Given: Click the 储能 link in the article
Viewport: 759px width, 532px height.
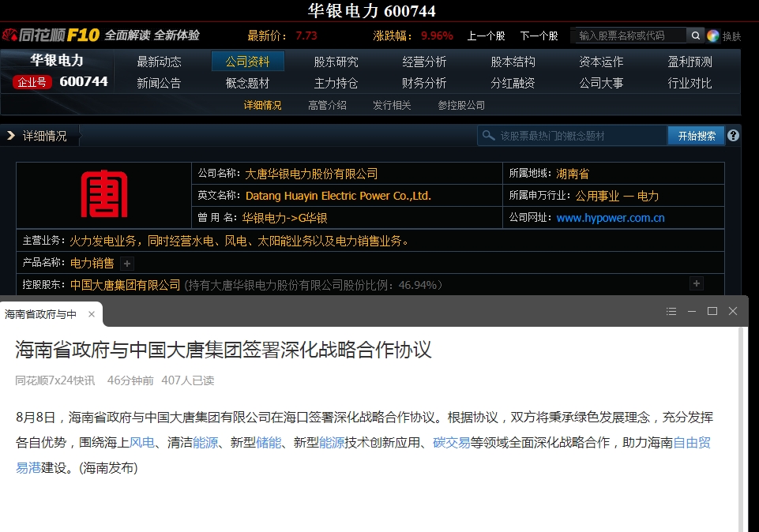Looking at the screenshot, I should [x=269, y=443].
